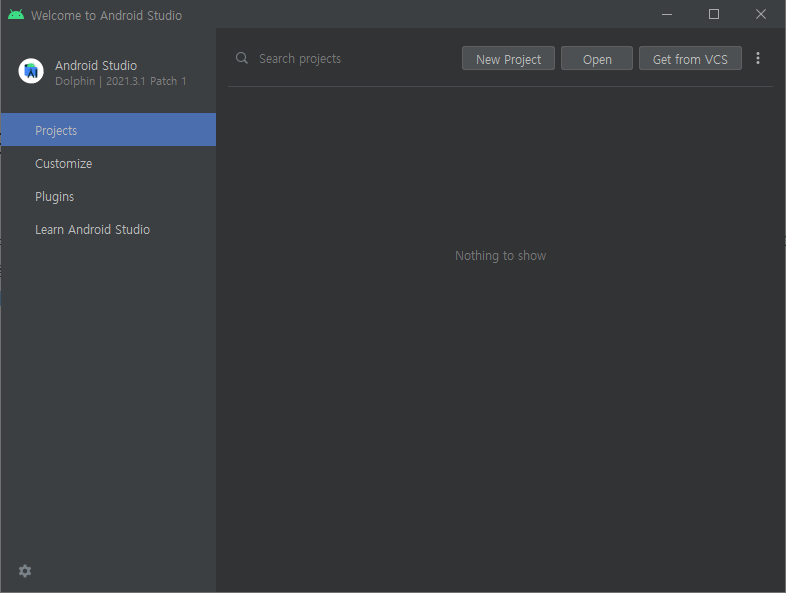Click the Open button

597,59
